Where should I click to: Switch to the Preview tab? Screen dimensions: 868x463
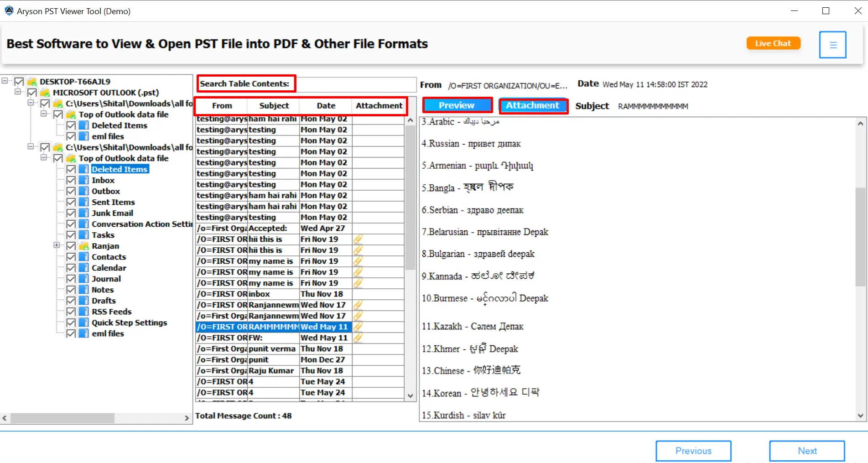point(457,105)
